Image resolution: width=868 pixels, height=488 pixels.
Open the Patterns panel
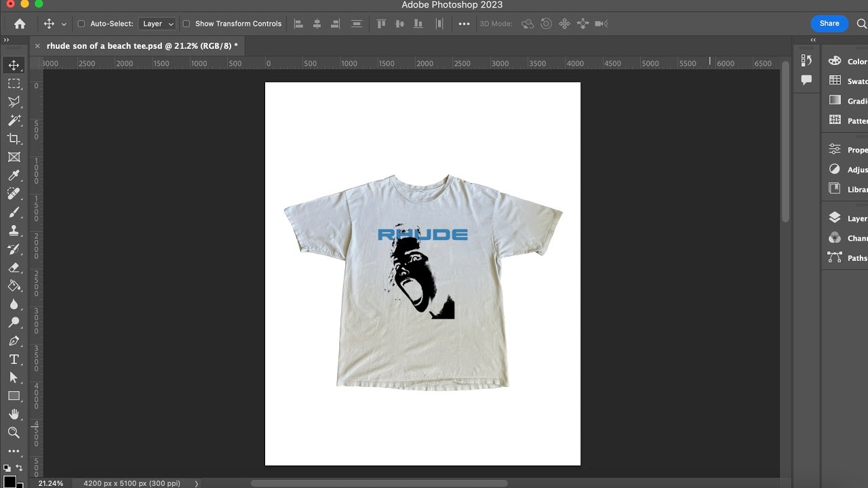(846, 120)
